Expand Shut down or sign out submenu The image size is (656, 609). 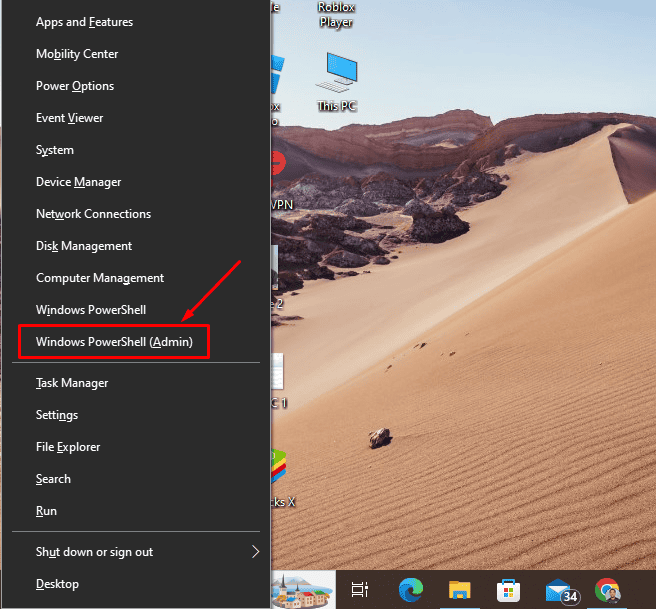click(136, 552)
